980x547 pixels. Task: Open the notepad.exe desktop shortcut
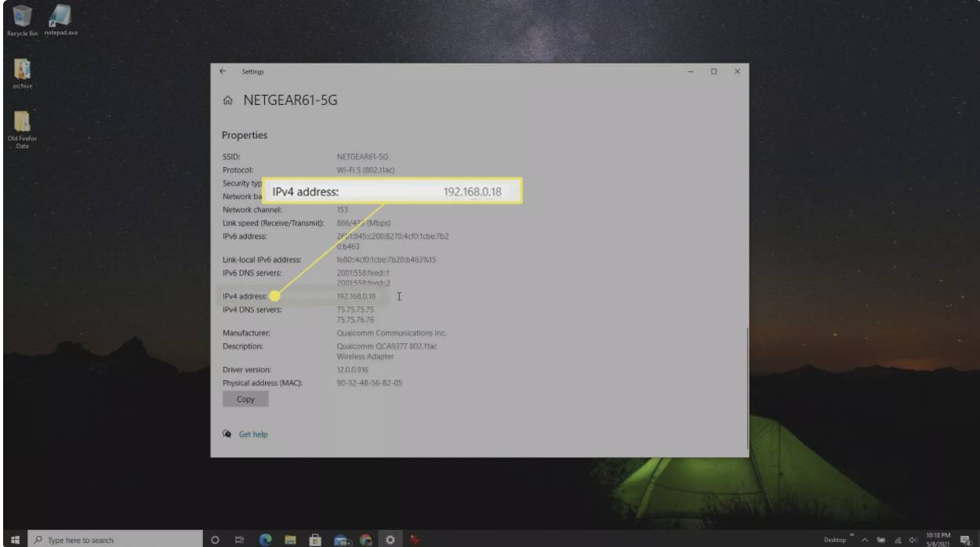60,20
